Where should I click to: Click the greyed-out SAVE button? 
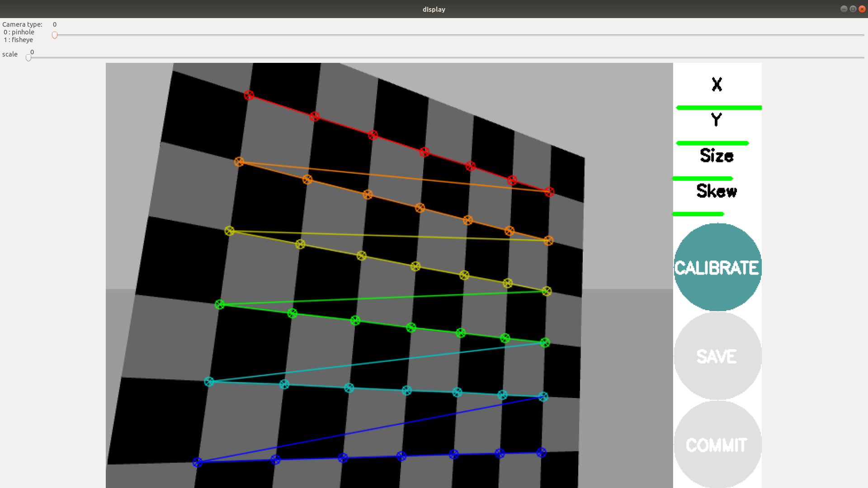coord(717,356)
